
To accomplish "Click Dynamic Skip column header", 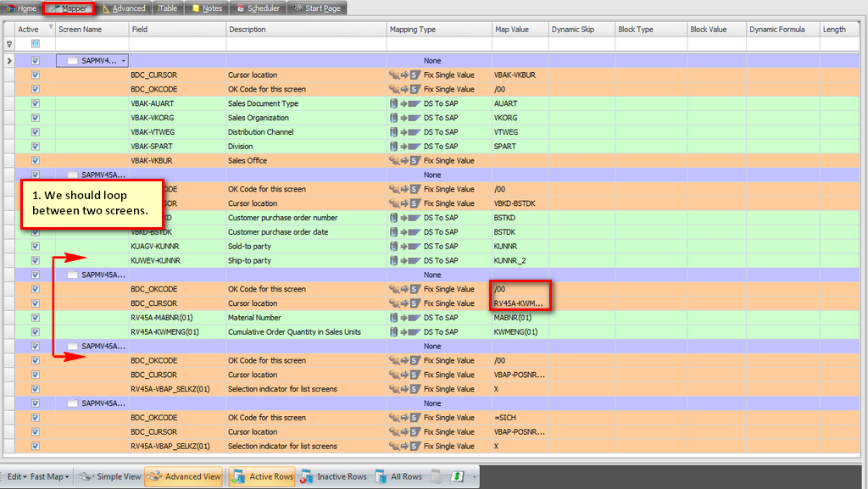I will 581,30.
